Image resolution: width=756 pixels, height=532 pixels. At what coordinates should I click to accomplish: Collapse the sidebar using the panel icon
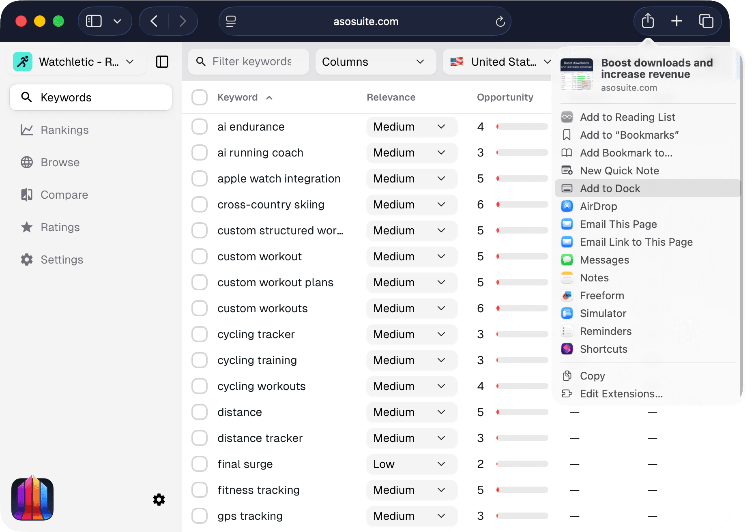(x=162, y=62)
